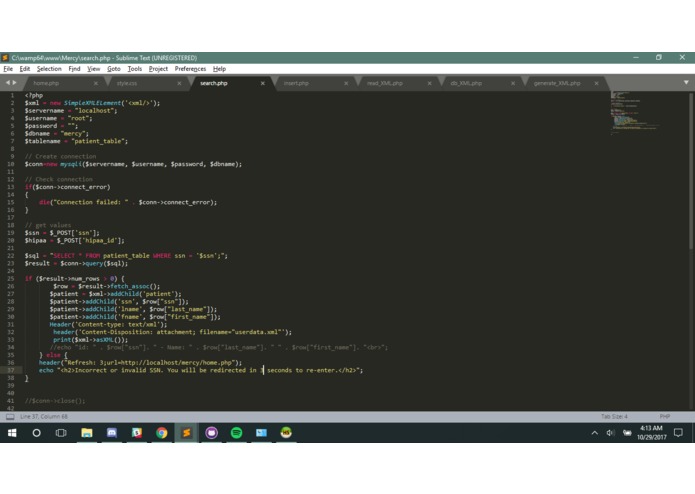Viewport: 695px width, 494px height.
Task: Close the read_XML.php tab
Action: click(429, 83)
